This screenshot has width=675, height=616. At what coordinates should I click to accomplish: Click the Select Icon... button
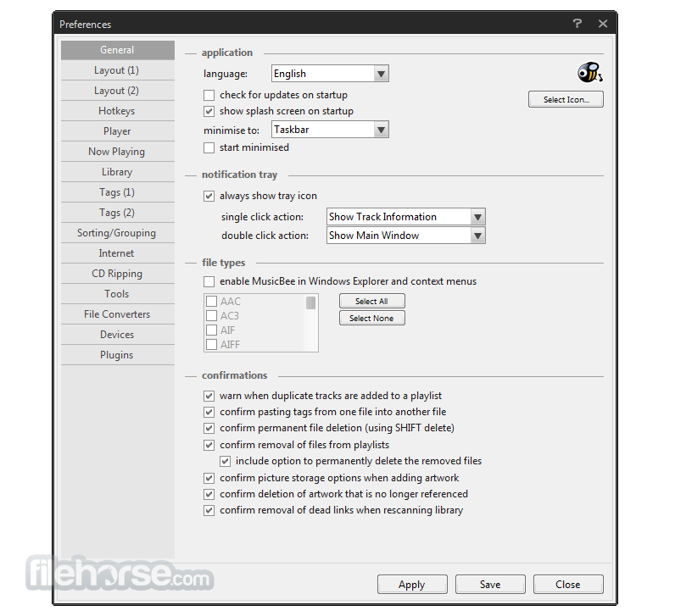566,99
